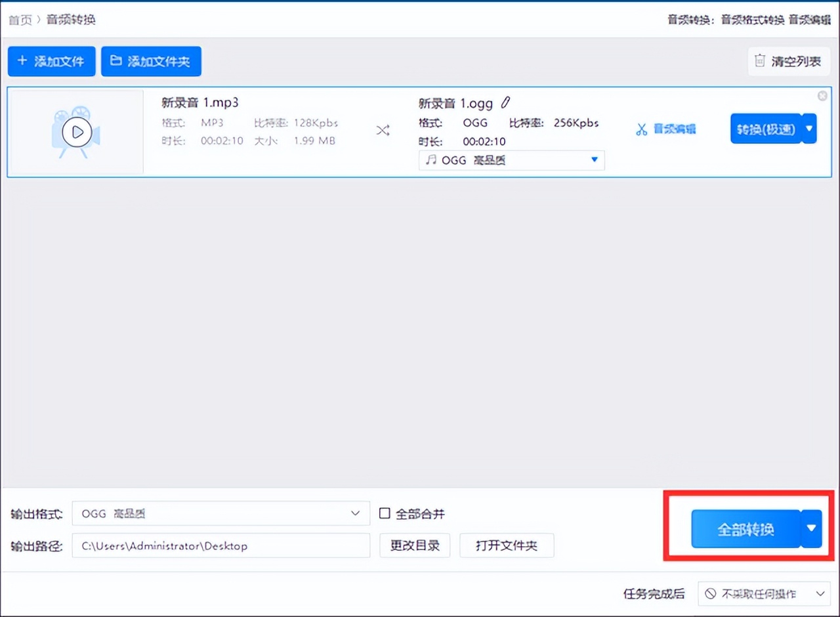The image size is (840, 617).
Task: Click the music note icon in the OGG selector
Action: coord(430,160)
